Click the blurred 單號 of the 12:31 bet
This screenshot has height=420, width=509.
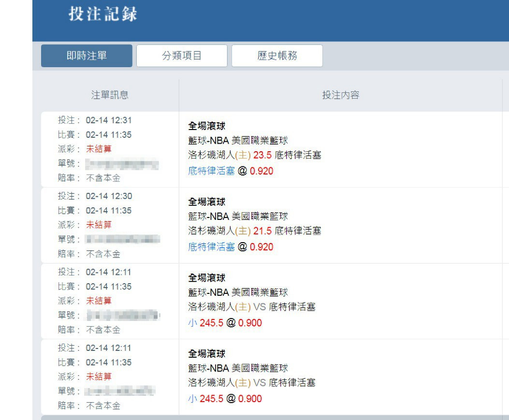click(x=122, y=164)
